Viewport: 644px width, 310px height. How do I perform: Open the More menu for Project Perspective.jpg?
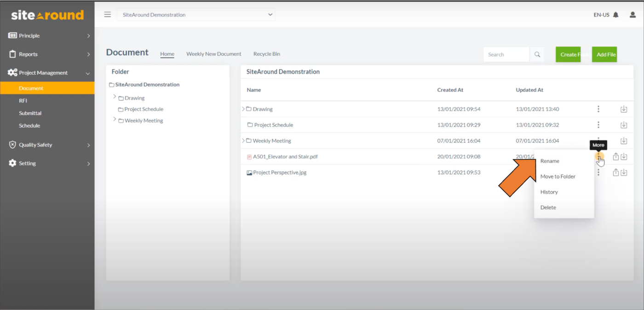(598, 172)
